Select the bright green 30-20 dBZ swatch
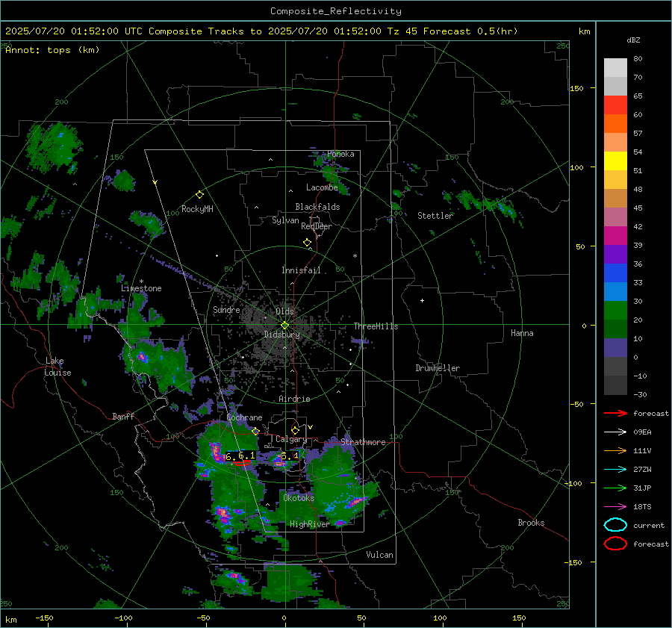 (615, 311)
